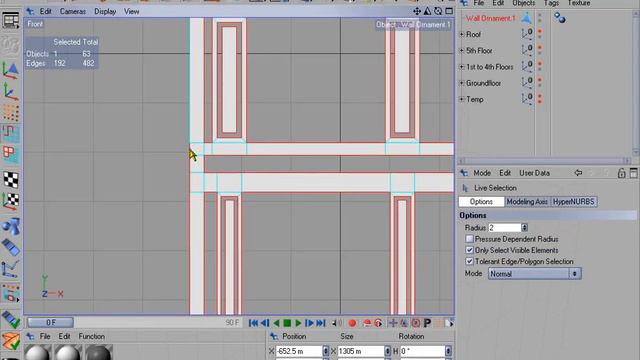Select the first material preview sphere

(38, 353)
